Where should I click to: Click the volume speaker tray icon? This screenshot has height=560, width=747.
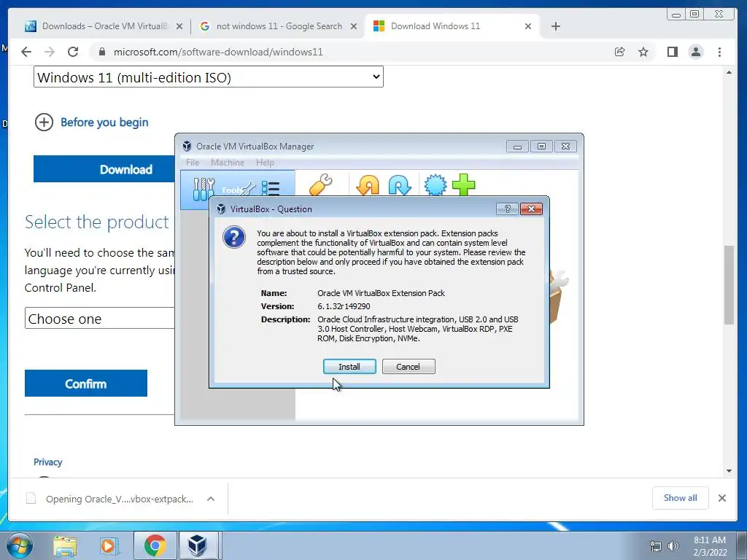click(673, 546)
